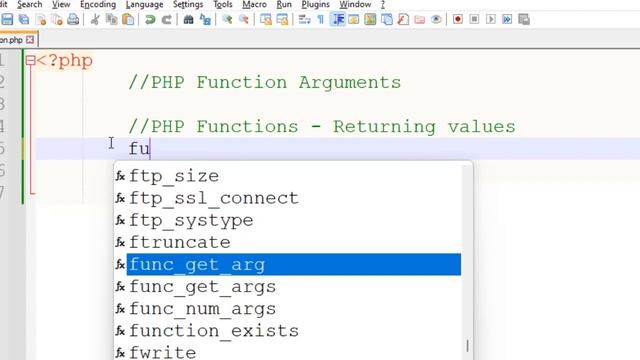Open the Macro menu
Viewport: 640px width, 360px height.
point(254,4)
